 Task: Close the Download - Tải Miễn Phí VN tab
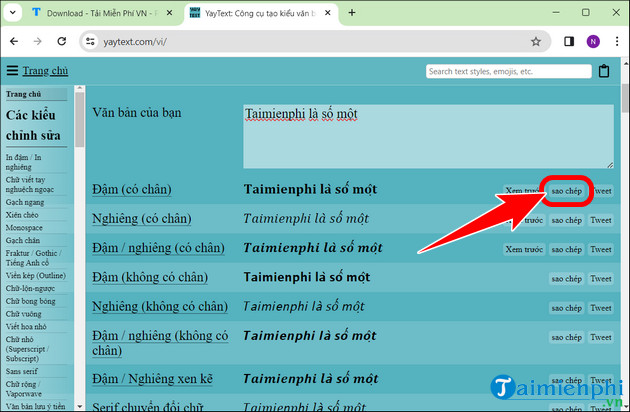click(170, 13)
